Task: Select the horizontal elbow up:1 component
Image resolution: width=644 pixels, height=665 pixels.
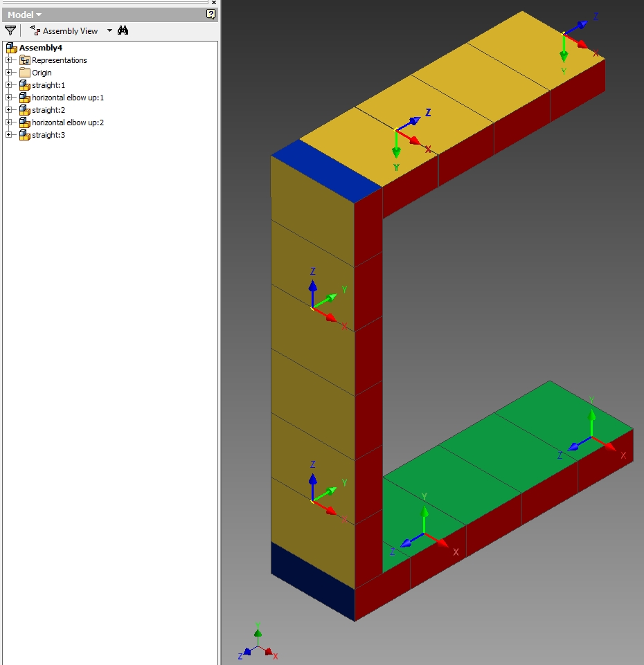Action: point(68,98)
